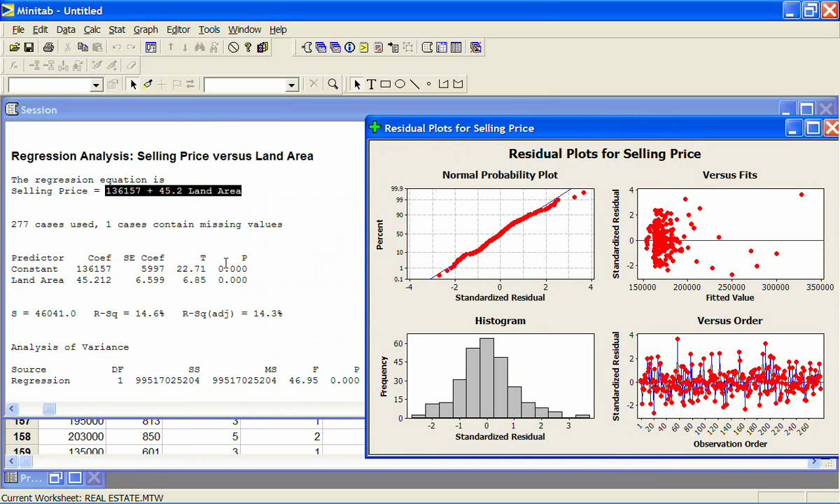Open the Tools menu

coord(209,29)
